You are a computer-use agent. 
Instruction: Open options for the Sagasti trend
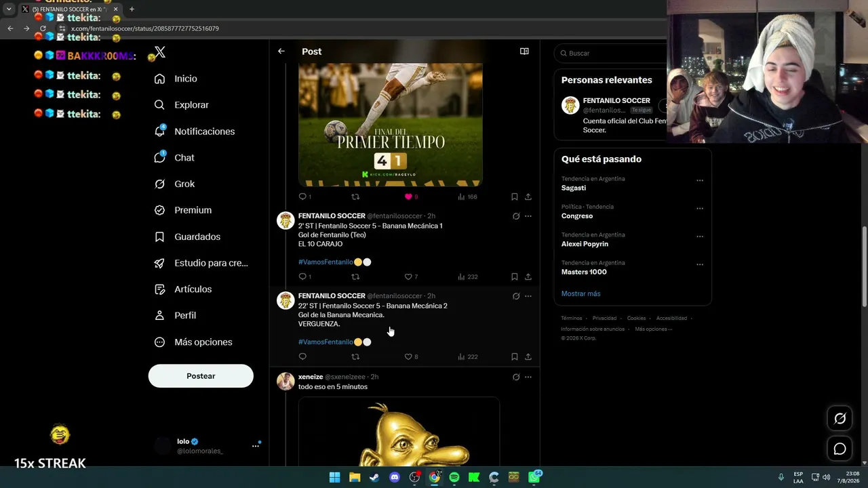pyautogui.click(x=700, y=180)
